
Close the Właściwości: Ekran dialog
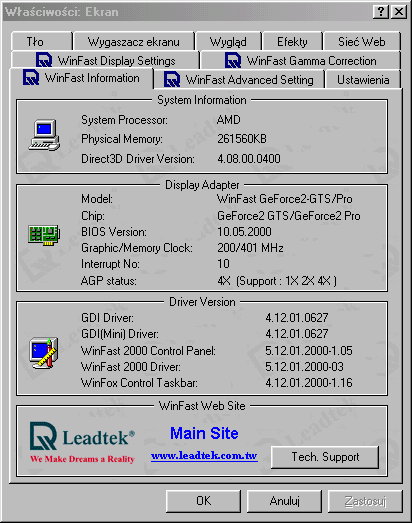399,12
